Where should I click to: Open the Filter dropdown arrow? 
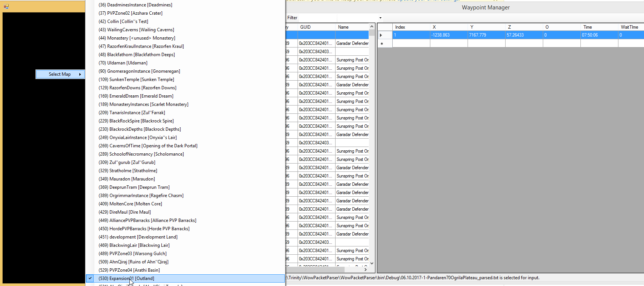(380, 18)
